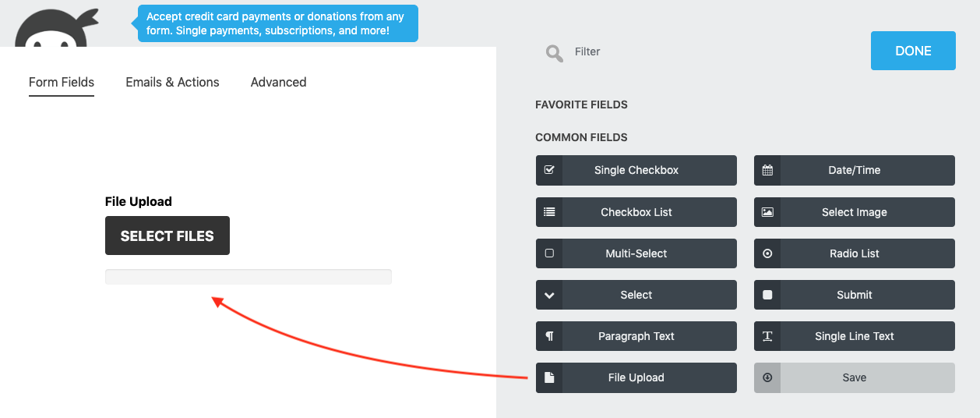Open the Advanced tab

click(278, 82)
